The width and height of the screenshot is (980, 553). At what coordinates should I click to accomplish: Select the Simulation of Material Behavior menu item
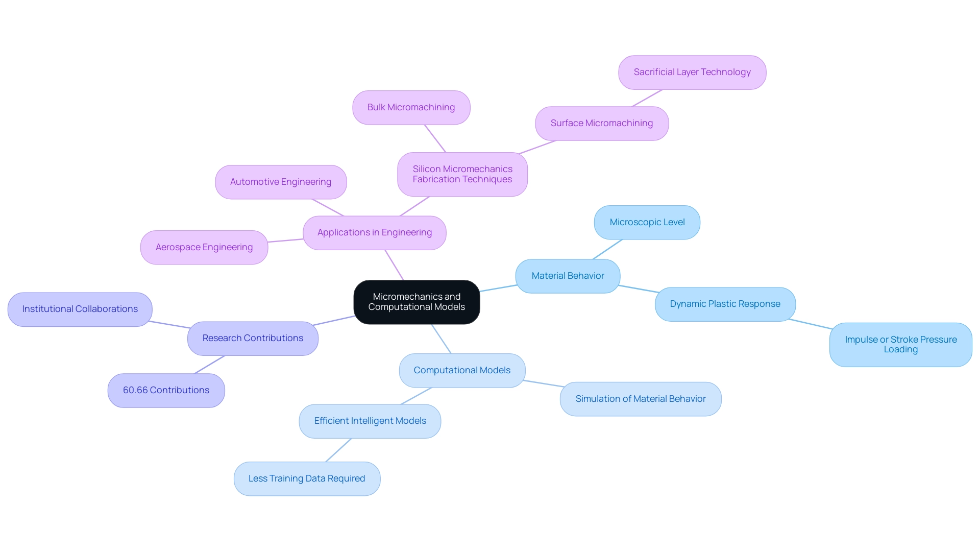[640, 398]
